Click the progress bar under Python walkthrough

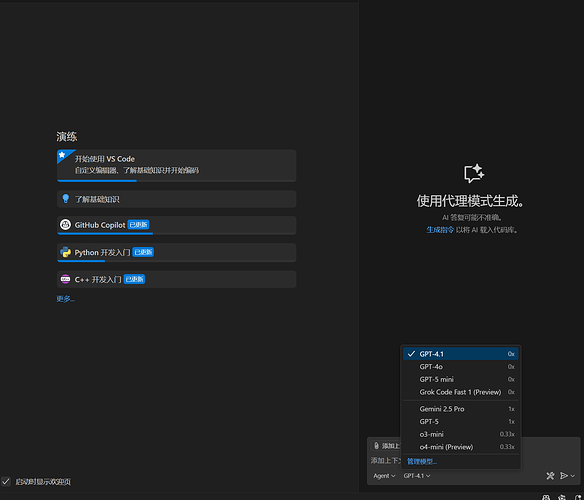[x=177, y=261]
